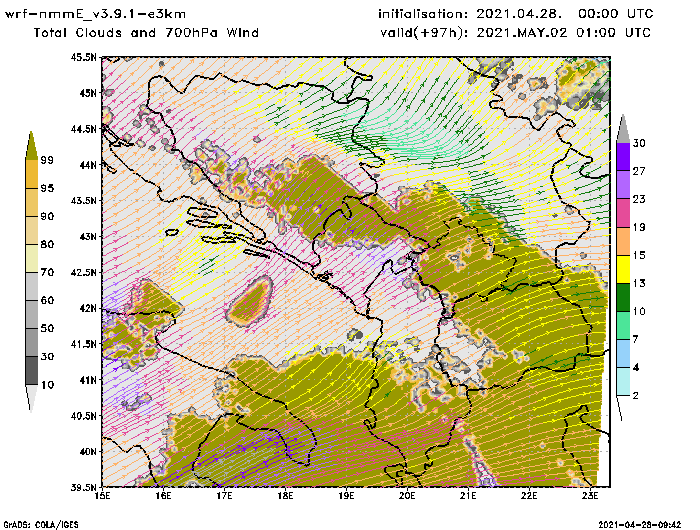Click the cloud legend label 10
Screen dimensions: 700x530
click(x=47, y=385)
